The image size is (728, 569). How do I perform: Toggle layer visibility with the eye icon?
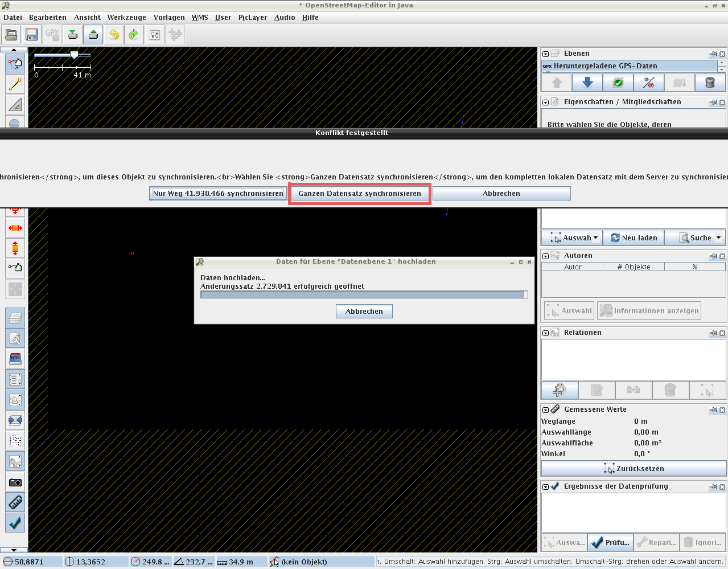649,83
